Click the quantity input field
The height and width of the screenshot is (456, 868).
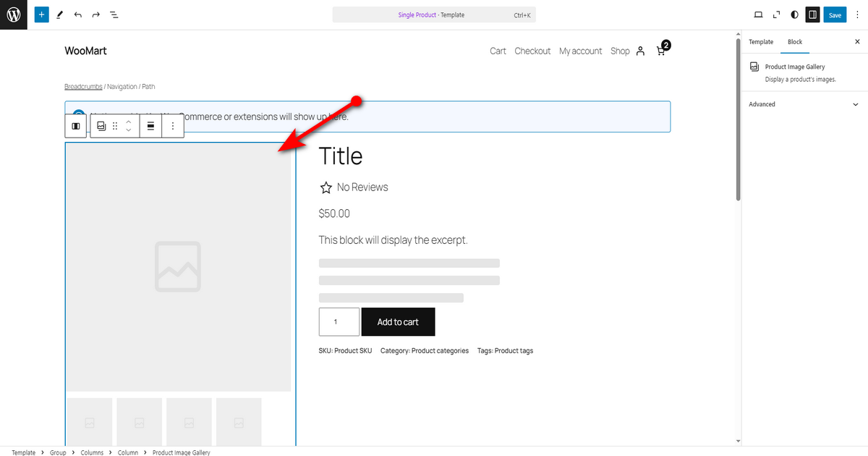(x=339, y=322)
